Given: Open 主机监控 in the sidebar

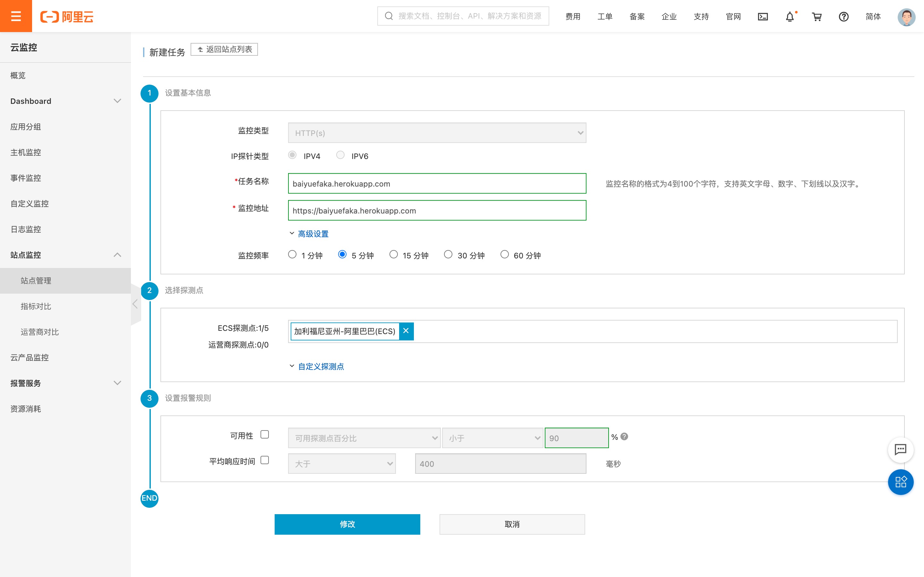Looking at the screenshot, I should pos(26,152).
